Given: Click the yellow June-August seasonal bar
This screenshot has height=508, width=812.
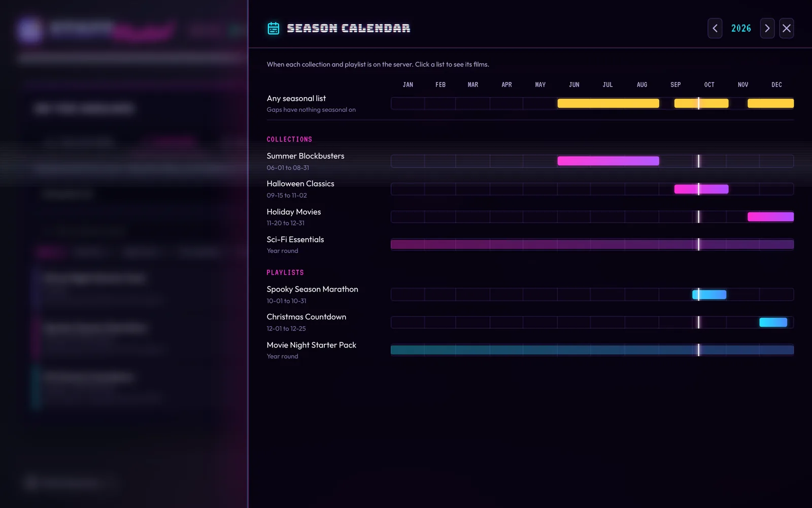Looking at the screenshot, I should (608, 103).
